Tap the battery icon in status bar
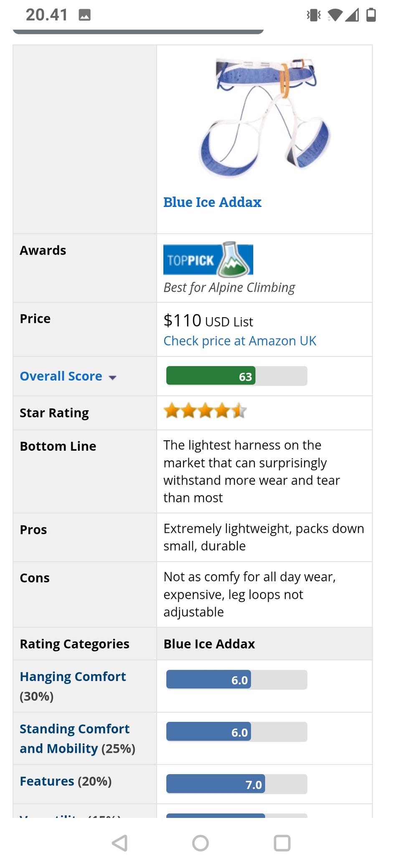 click(371, 15)
